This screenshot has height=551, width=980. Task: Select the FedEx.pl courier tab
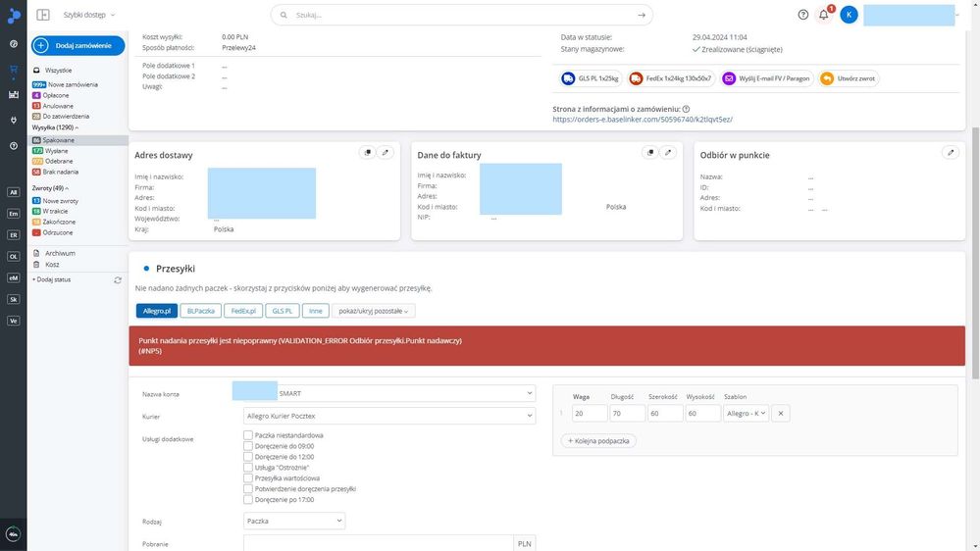[x=243, y=311]
